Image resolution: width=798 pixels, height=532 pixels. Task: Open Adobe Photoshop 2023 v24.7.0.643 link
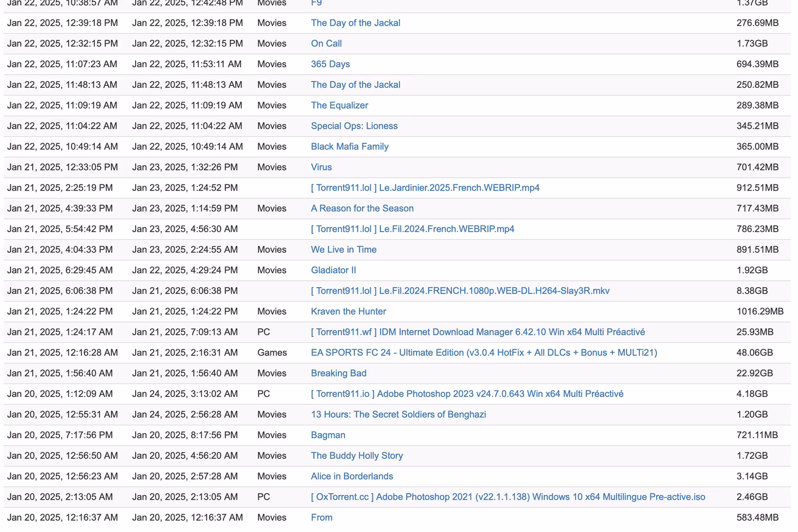pos(467,393)
